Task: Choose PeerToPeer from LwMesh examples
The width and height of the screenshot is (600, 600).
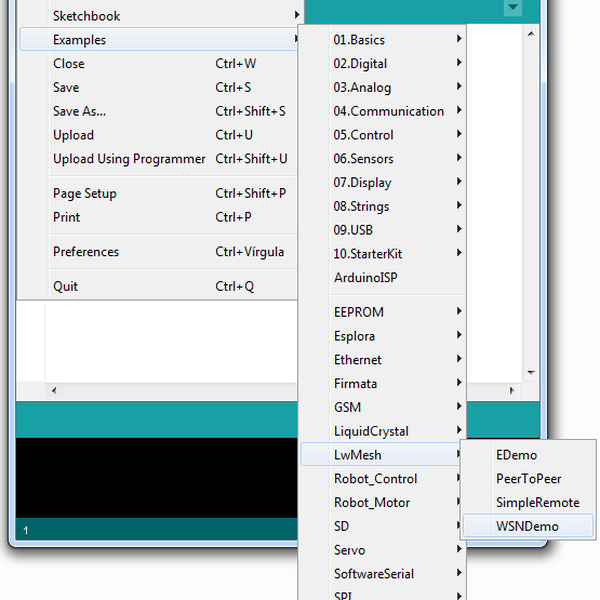Action: 528,479
